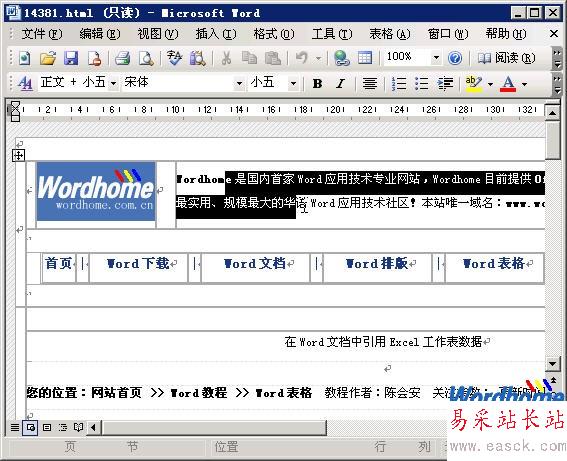The width and height of the screenshot is (567, 461).
Task: Click the 首页 navigation link
Action: (59, 263)
